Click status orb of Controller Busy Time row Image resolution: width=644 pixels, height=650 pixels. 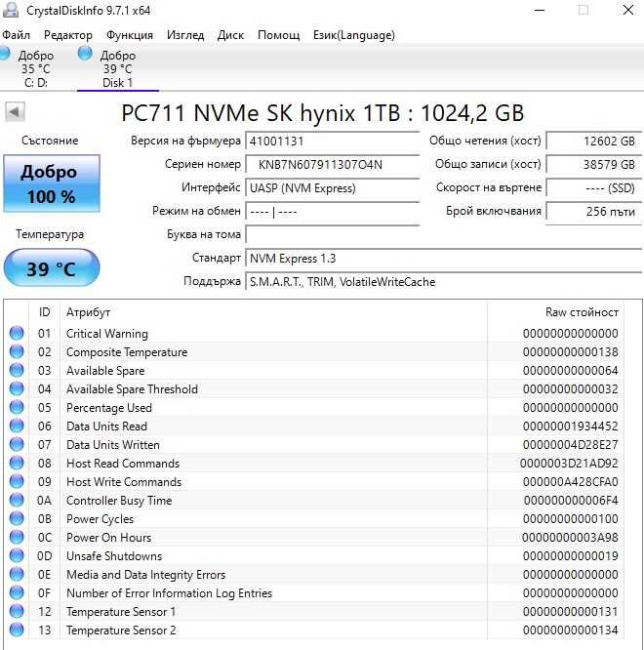[x=17, y=501]
